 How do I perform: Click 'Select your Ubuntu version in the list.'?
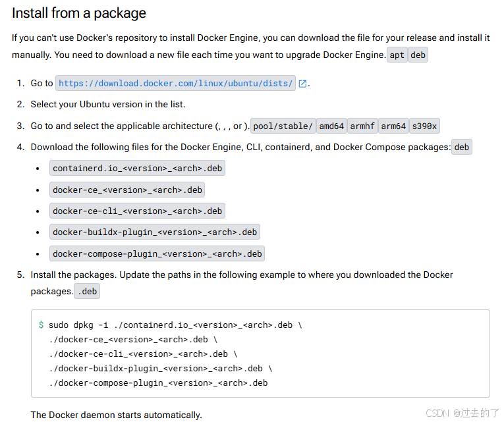tap(108, 105)
